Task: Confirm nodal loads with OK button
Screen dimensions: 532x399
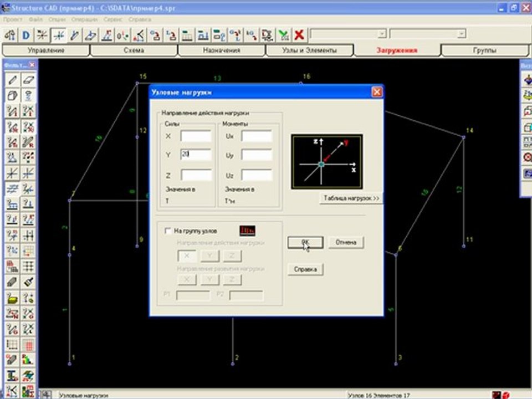Action: point(305,242)
